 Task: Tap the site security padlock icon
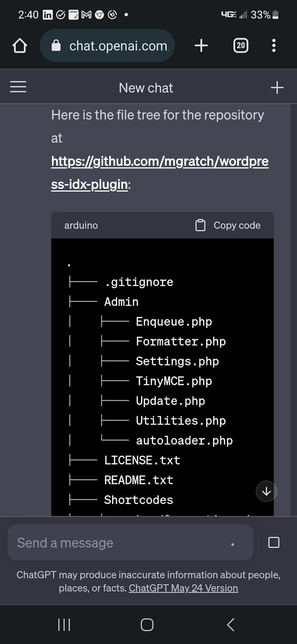(56, 46)
